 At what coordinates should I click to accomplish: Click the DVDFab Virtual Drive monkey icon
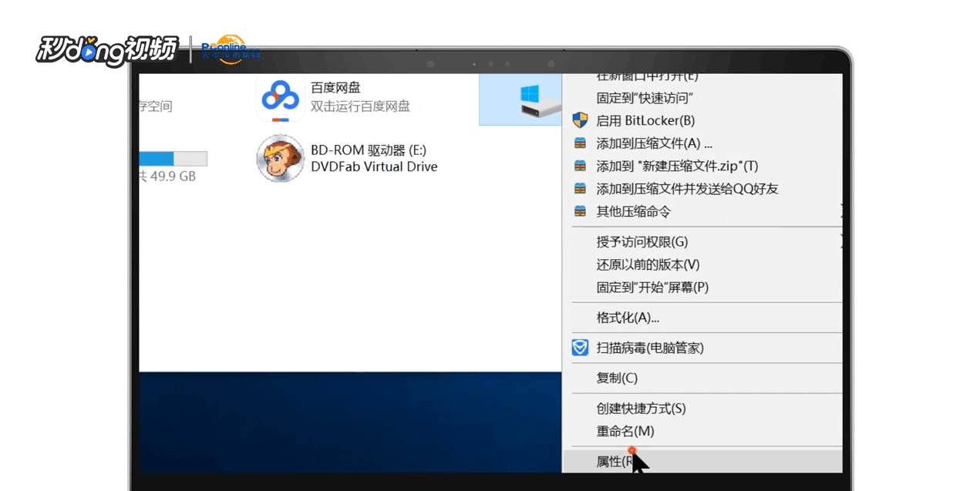(280, 159)
